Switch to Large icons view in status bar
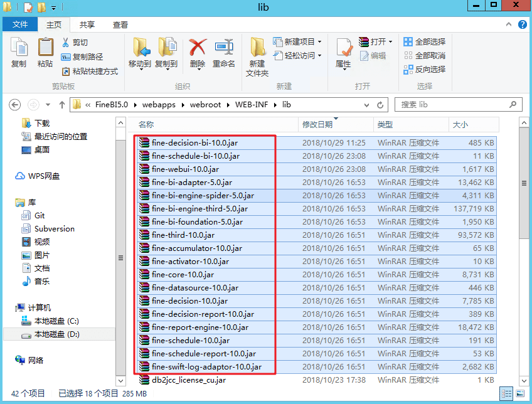 520,393
